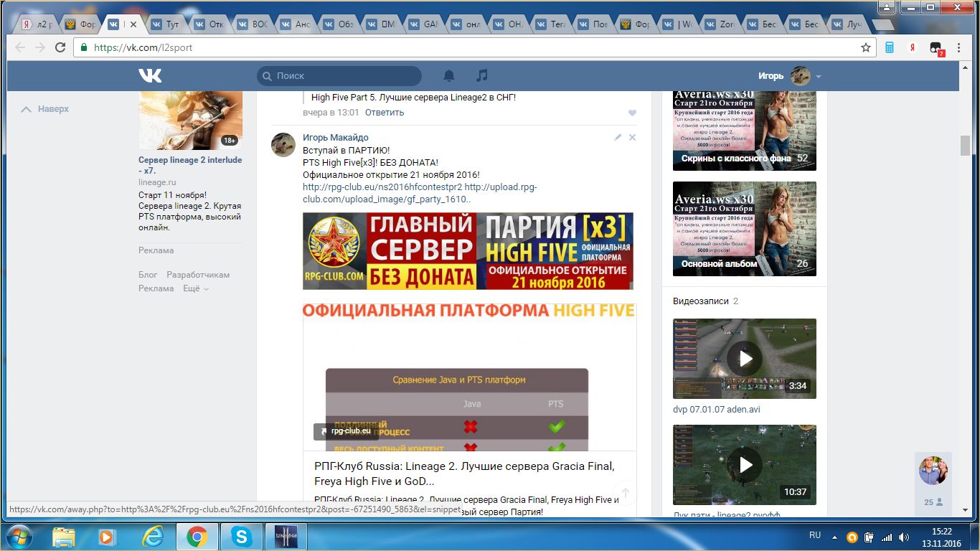Image resolution: width=980 pixels, height=551 pixels.
Task: Open the РПГ-Клуб Russia: Lineage 2 snippet title
Action: click(x=464, y=474)
